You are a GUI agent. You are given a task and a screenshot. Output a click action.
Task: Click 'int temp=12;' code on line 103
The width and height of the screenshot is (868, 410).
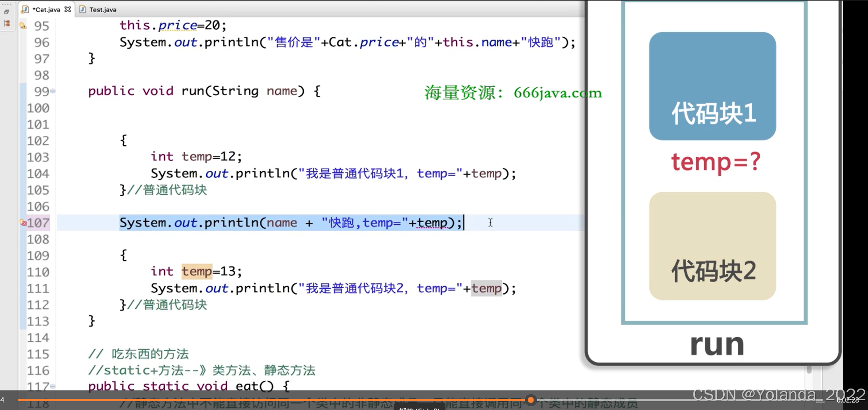click(196, 156)
